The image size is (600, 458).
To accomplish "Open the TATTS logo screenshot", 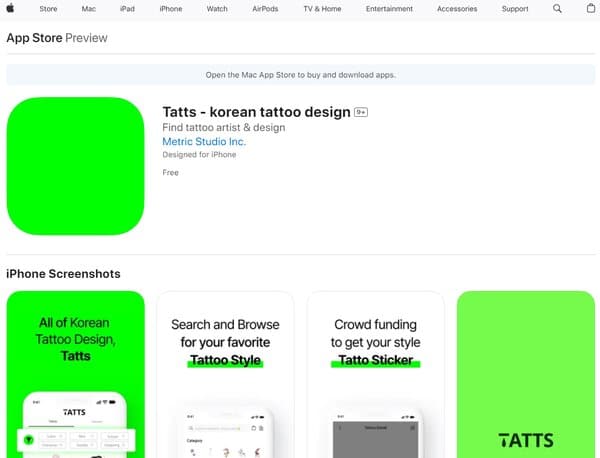I will coord(526,374).
